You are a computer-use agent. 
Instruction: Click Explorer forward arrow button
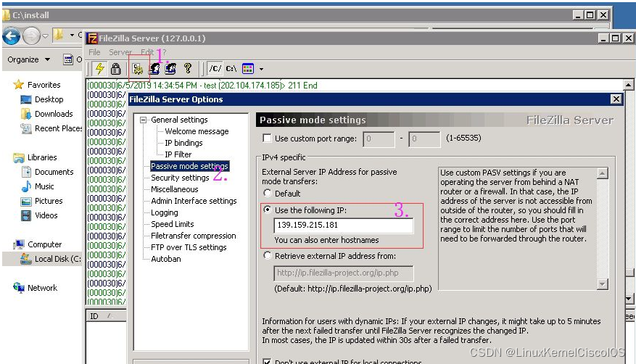click(x=31, y=36)
